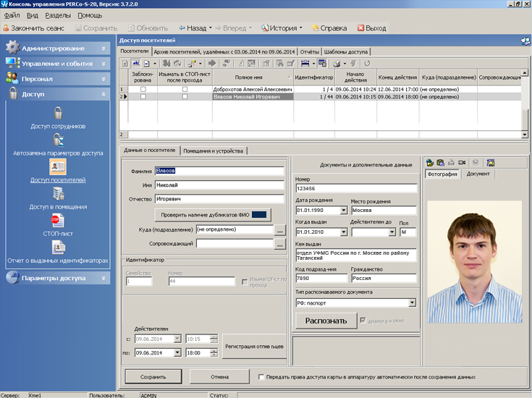This screenshot has width=532, height=398.
Task: Click the СТОП-лист icon in sidebar
Action: coord(58,220)
